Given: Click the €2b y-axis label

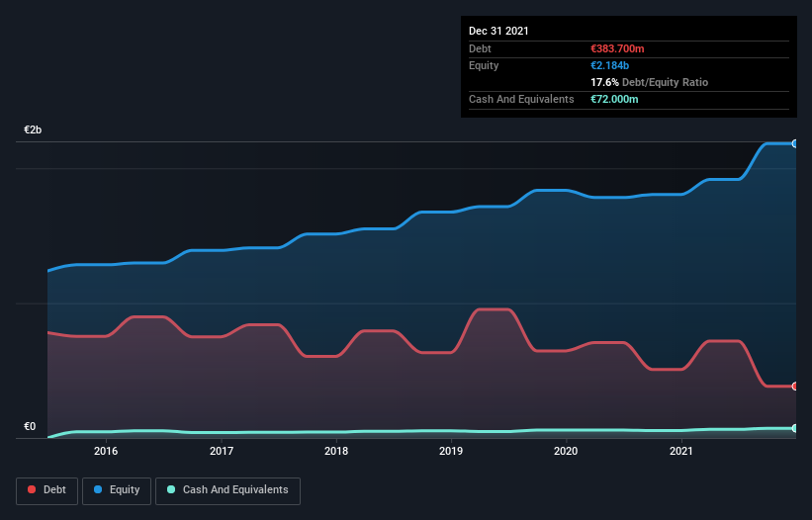Looking at the screenshot, I should point(33,130).
